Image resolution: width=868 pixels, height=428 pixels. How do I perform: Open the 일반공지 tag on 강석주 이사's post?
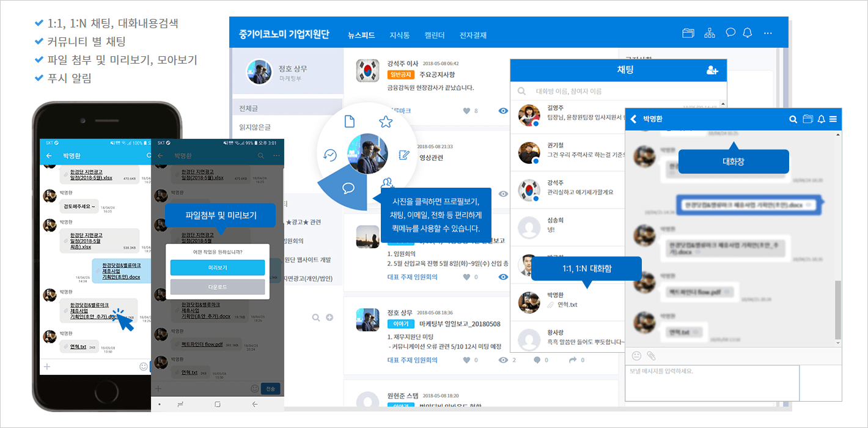[x=401, y=75]
